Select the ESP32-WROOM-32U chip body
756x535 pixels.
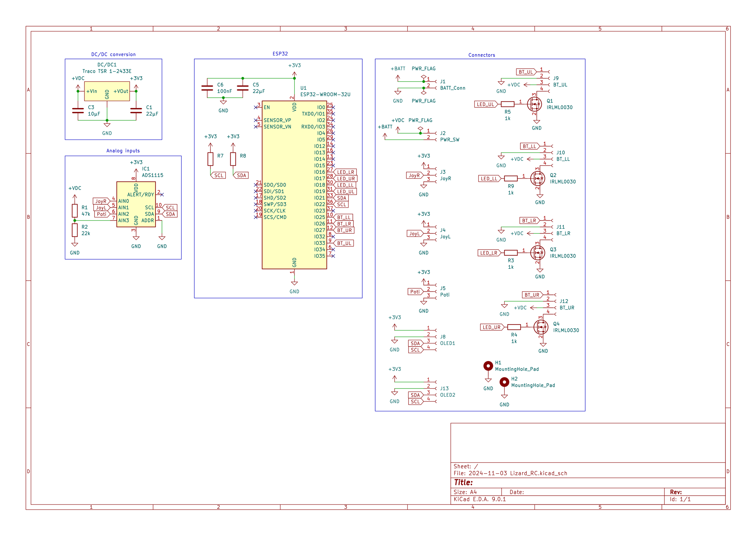294,185
